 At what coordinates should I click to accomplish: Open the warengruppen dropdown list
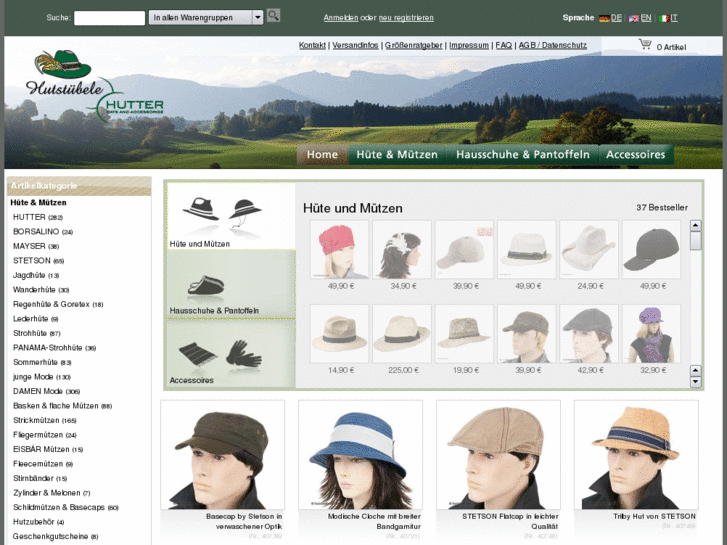[206, 18]
